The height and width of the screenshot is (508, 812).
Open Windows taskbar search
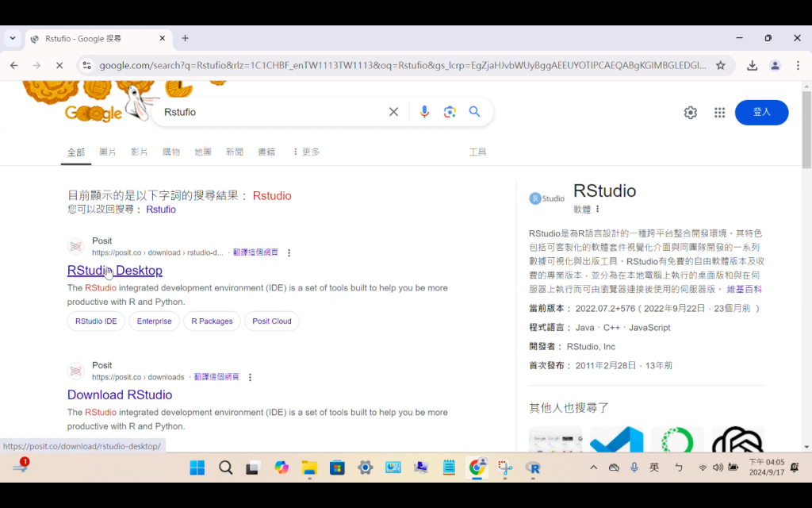225,468
